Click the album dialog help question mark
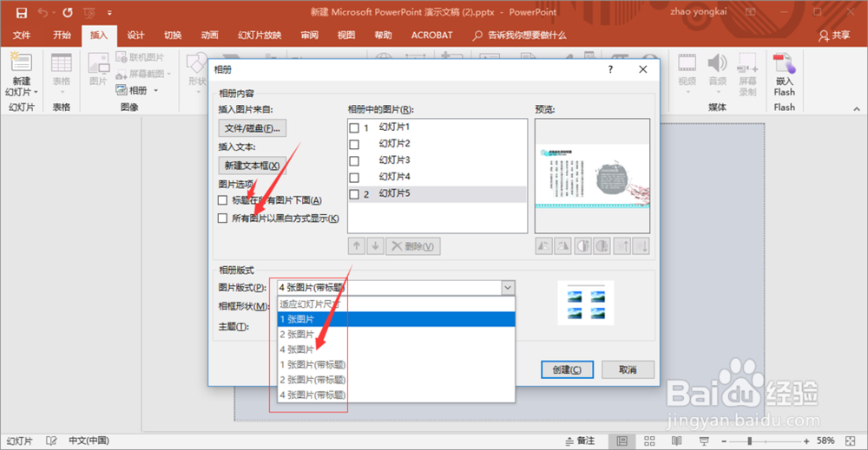 pyautogui.click(x=610, y=69)
